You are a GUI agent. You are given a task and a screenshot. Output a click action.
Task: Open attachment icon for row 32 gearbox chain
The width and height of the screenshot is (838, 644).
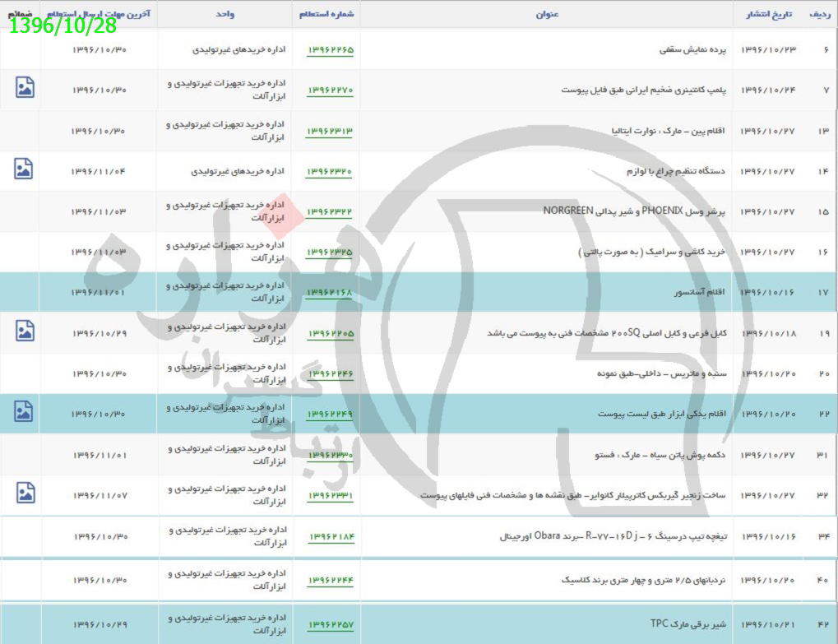coord(25,493)
